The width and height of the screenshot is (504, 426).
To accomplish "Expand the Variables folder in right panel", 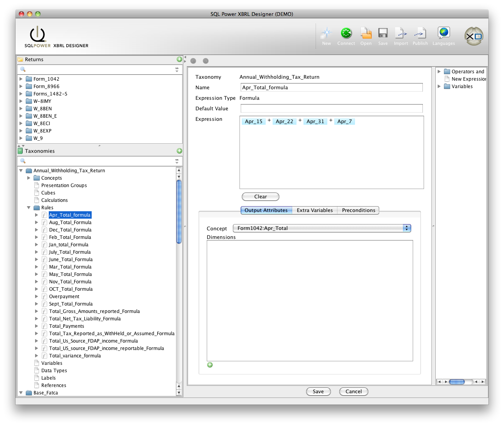I will tap(439, 86).
